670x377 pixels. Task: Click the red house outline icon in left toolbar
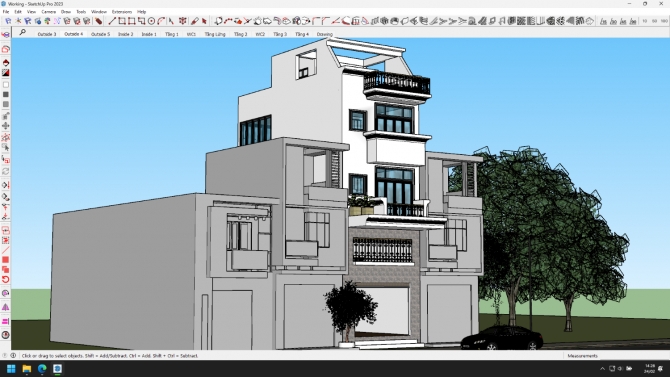pos(6,49)
